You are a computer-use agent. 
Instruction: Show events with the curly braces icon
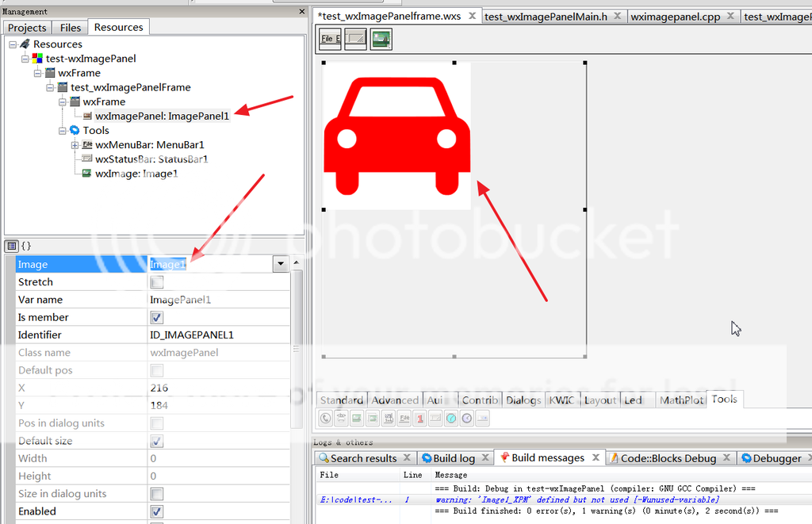(x=26, y=246)
